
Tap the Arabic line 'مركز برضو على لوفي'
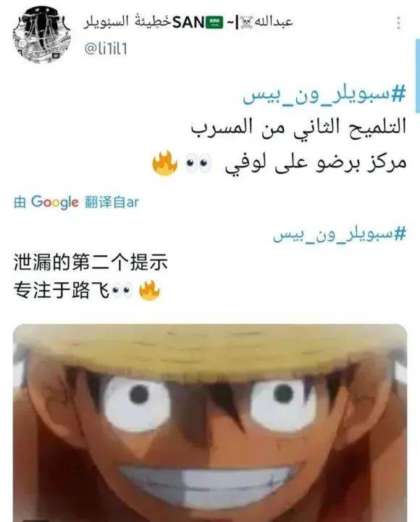pos(316,163)
